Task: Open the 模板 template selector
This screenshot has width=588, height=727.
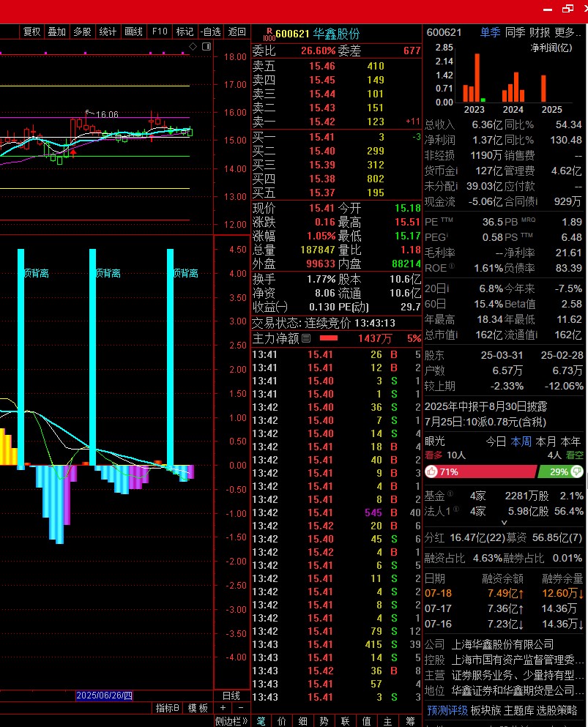Action: tap(198, 708)
